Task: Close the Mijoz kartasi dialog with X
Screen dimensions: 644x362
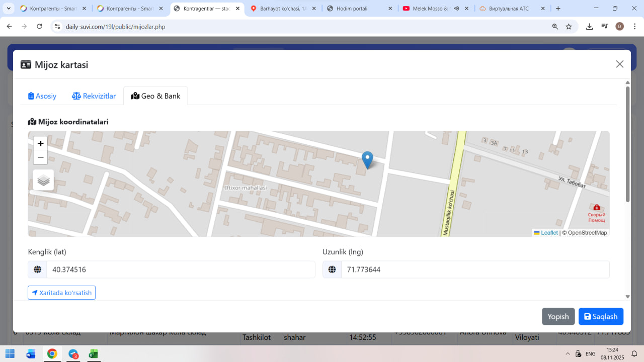Action: click(620, 64)
